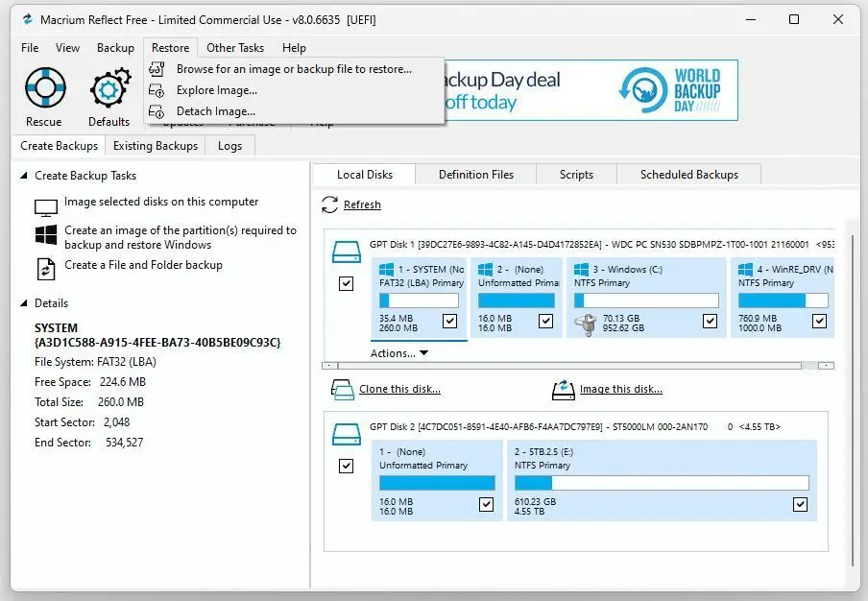Image resolution: width=868 pixels, height=601 pixels.
Task: Click the Windows flag icon on SYSTEM partition
Action: (x=386, y=270)
